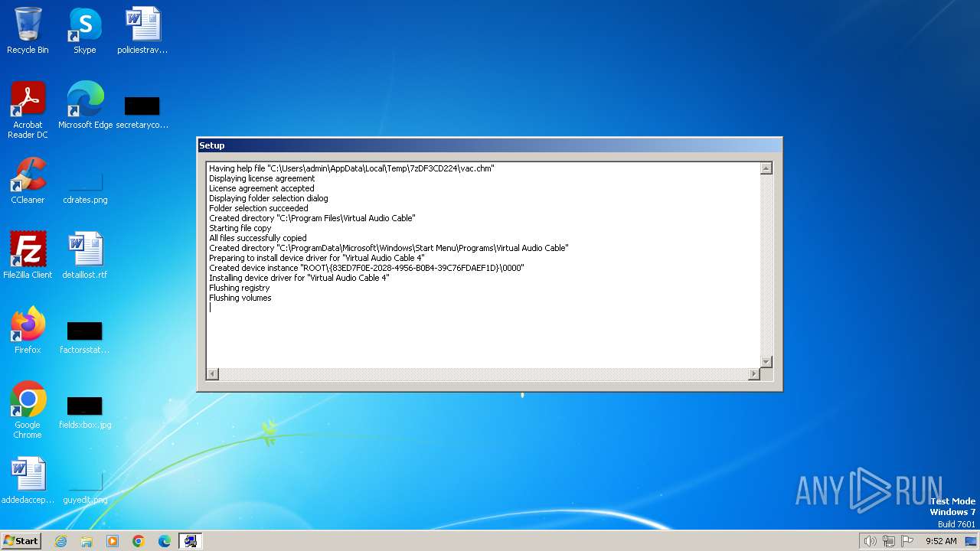Open CCleaner desktop shortcut

(x=28, y=181)
